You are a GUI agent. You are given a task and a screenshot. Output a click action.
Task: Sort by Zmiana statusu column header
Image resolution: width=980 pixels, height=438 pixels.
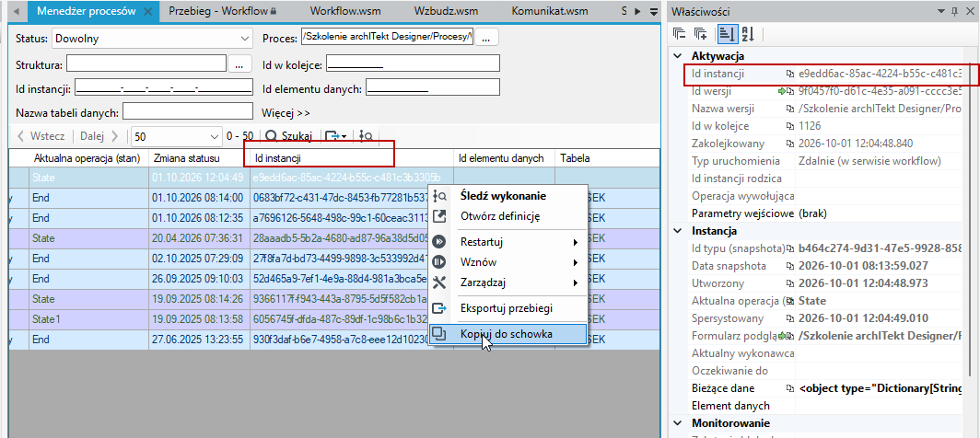click(x=199, y=158)
